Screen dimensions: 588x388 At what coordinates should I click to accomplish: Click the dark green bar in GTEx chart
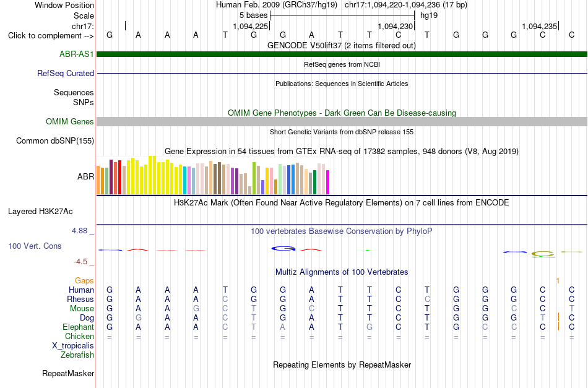(314, 182)
